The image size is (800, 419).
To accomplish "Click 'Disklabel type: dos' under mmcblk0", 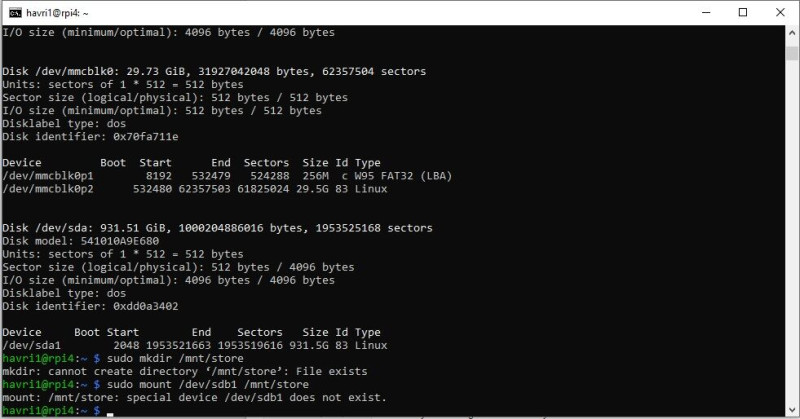I will (64, 124).
